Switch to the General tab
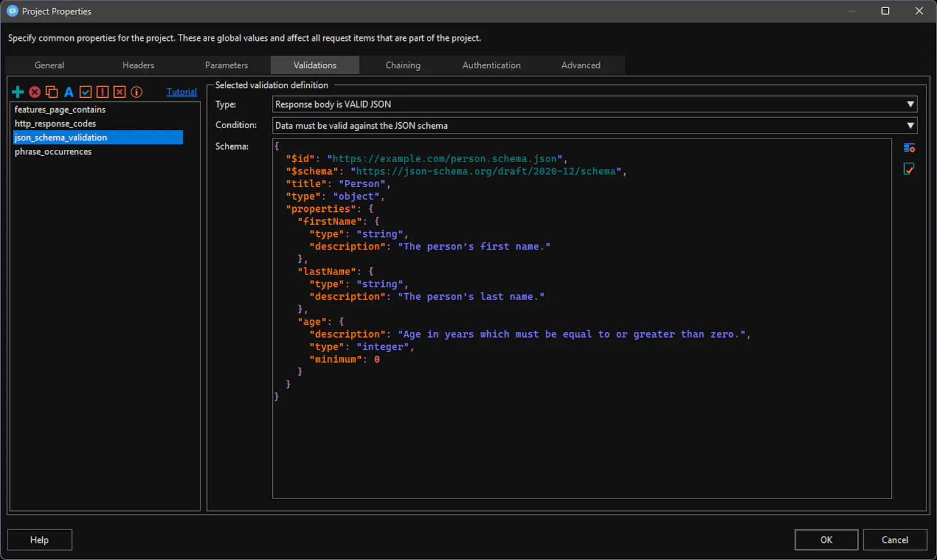The image size is (937, 560). coord(49,65)
